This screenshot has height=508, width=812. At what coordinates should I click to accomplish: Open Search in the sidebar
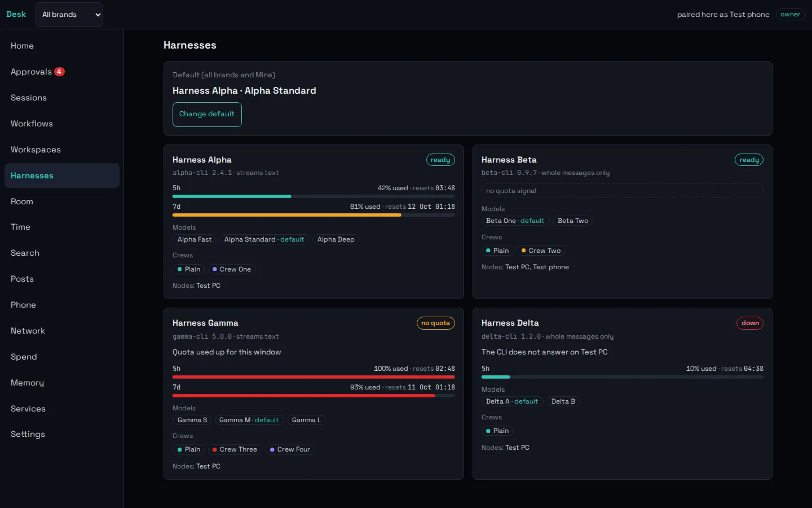pyautogui.click(x=62, y=253)
